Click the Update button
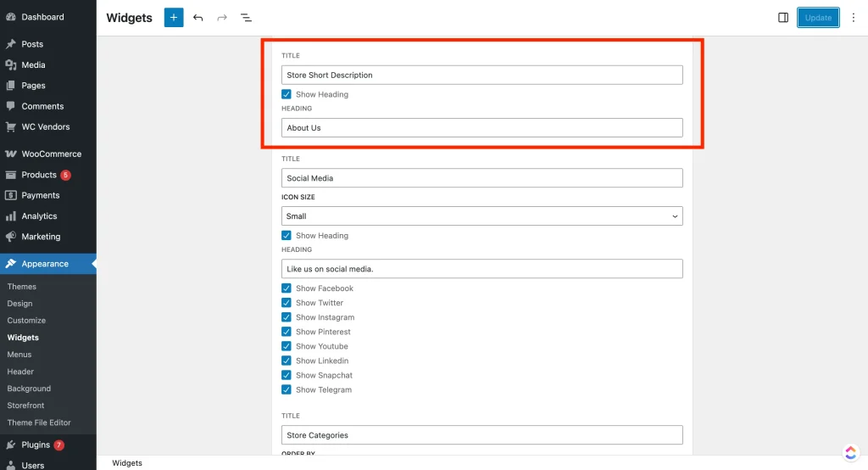 [x=818, y=18]
